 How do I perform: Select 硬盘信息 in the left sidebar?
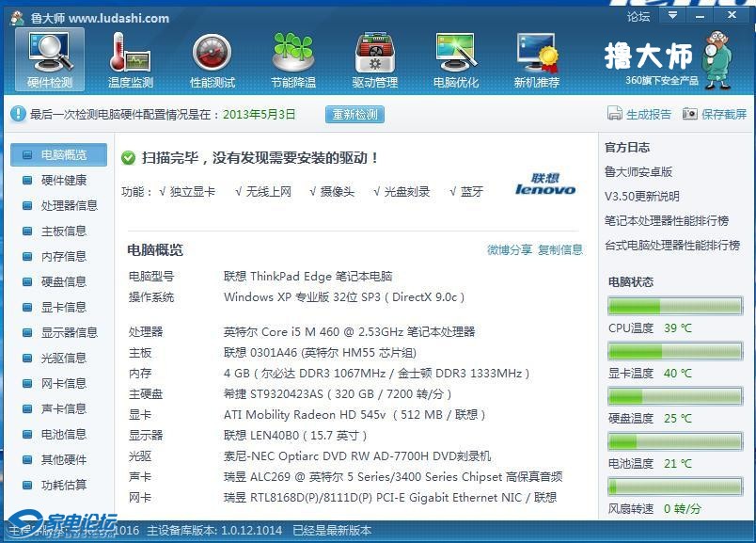tap(63, 281)
